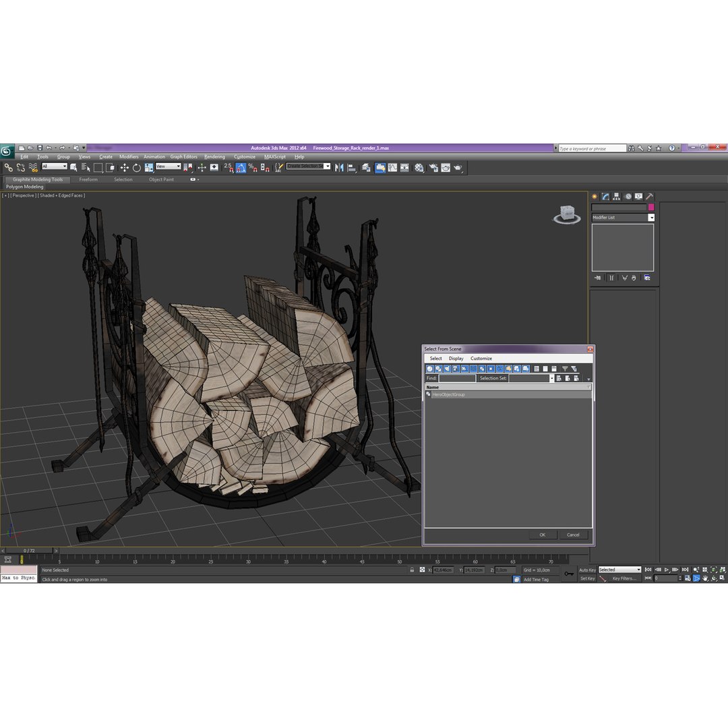Click the pink object color swatch

(x=651, y=207)
